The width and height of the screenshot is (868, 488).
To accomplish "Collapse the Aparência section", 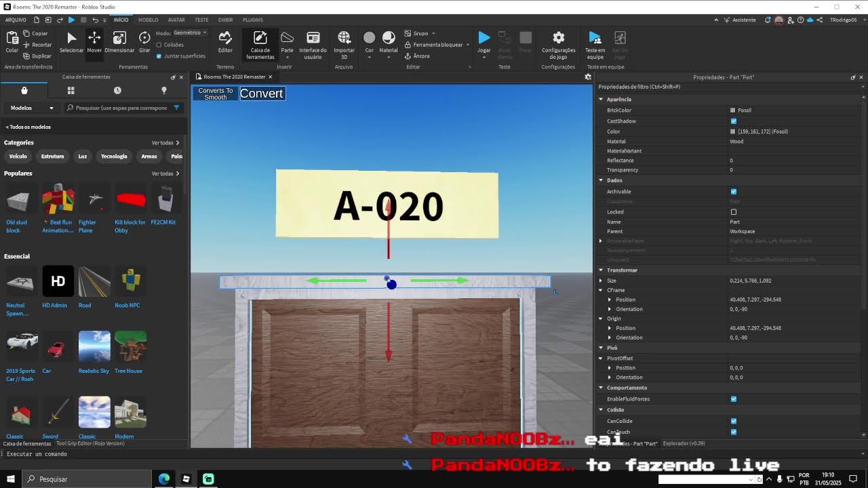I will coord(601,100).
